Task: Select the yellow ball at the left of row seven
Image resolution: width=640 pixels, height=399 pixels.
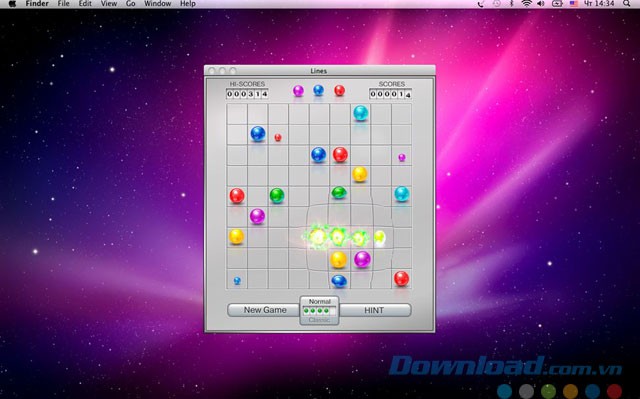Action: pos(236,236)
